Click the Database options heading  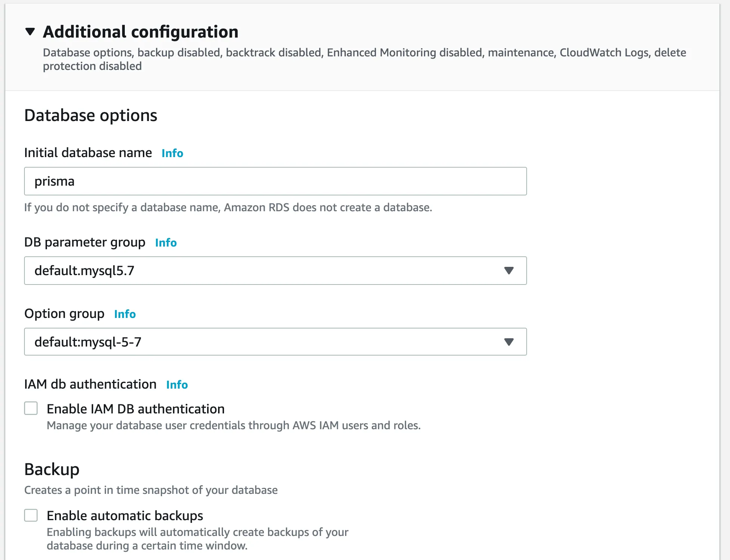91,115
